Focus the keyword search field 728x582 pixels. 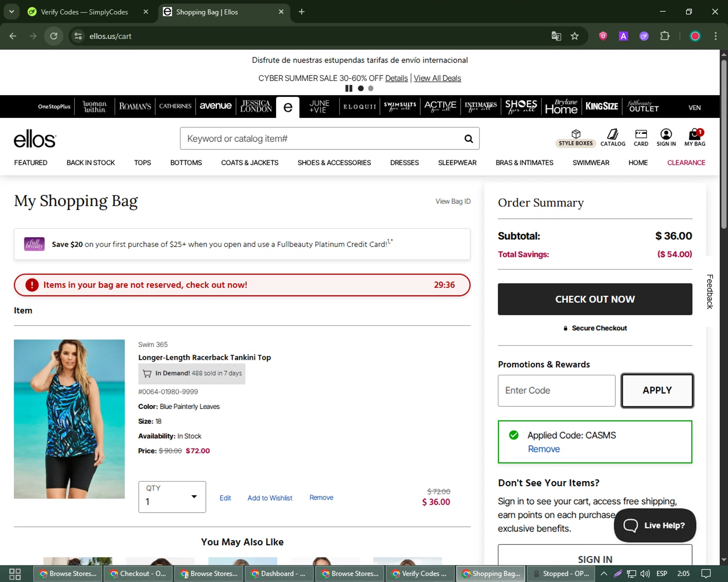[x=320, y=139]
